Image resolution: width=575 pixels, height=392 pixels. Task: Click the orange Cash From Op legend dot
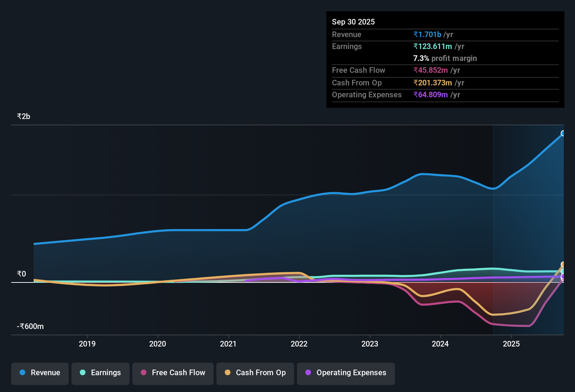pos(228,373)
